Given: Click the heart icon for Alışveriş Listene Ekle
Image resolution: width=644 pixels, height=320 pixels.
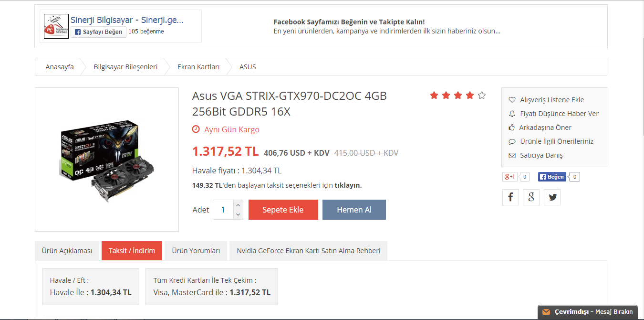Looking at the screenshot, I should 512,100.
